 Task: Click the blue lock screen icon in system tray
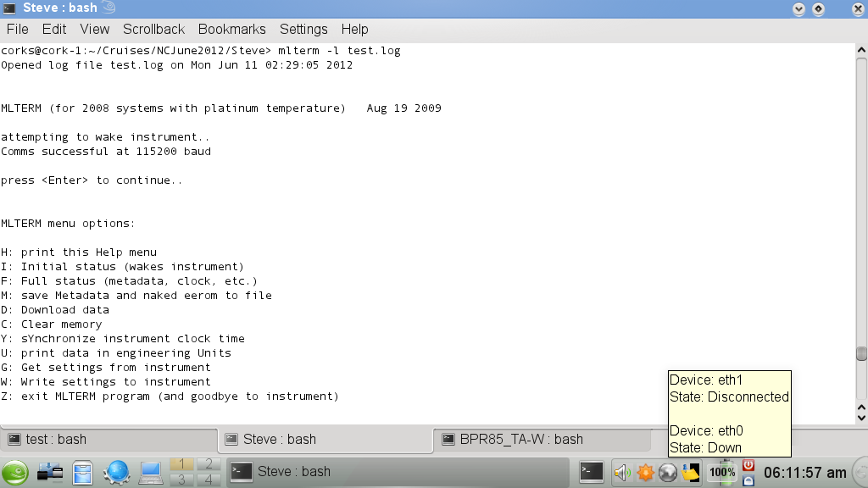pos(748,481)
